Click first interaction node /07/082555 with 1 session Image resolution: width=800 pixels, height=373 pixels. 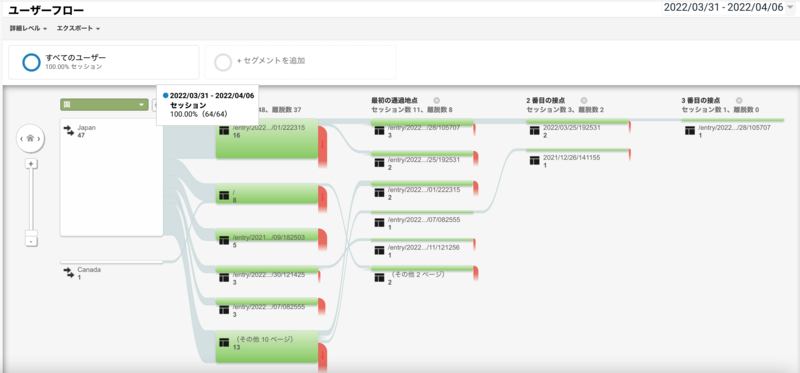[x=422, y=212]
